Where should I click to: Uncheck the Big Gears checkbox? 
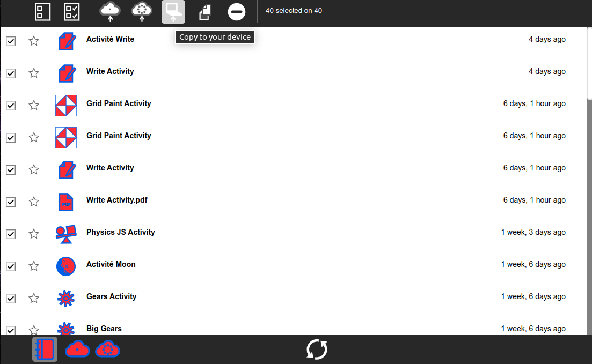tap(11, 330)
